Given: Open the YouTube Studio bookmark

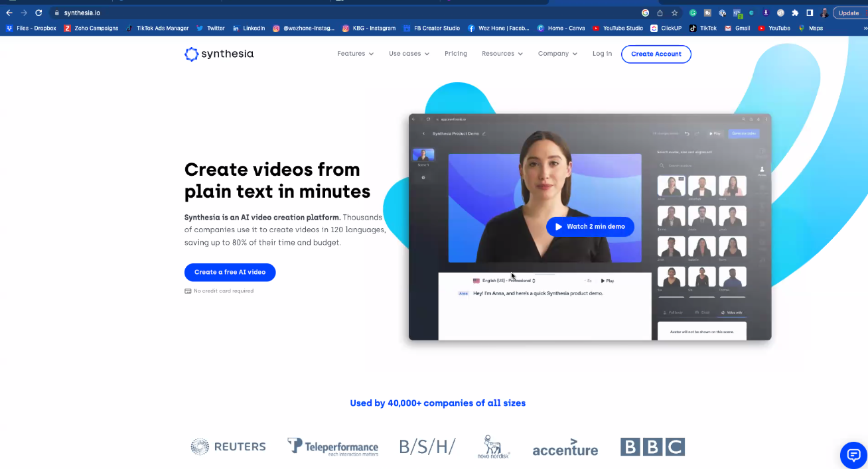Looking at the screenshot, I should 617,29.
